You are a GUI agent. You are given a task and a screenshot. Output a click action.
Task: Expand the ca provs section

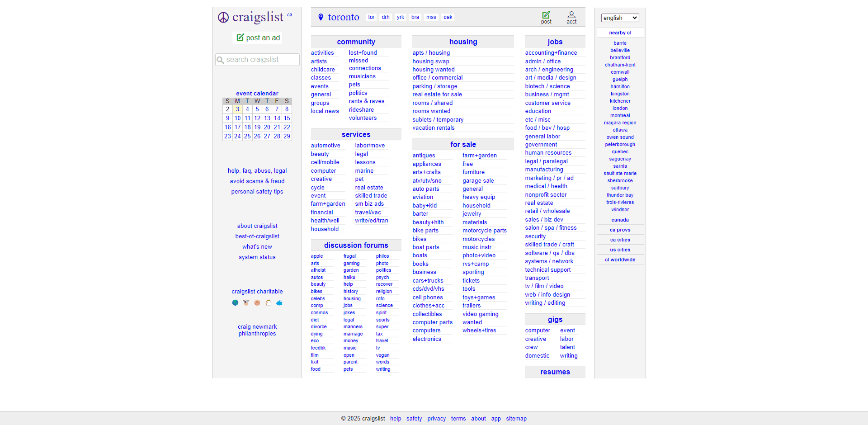620,230
